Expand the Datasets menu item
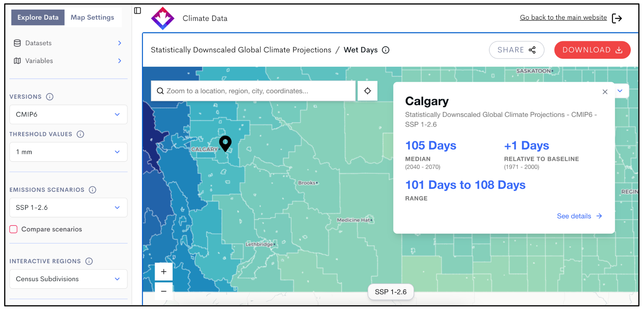This screenshot has width=644, height=309. 68,43
